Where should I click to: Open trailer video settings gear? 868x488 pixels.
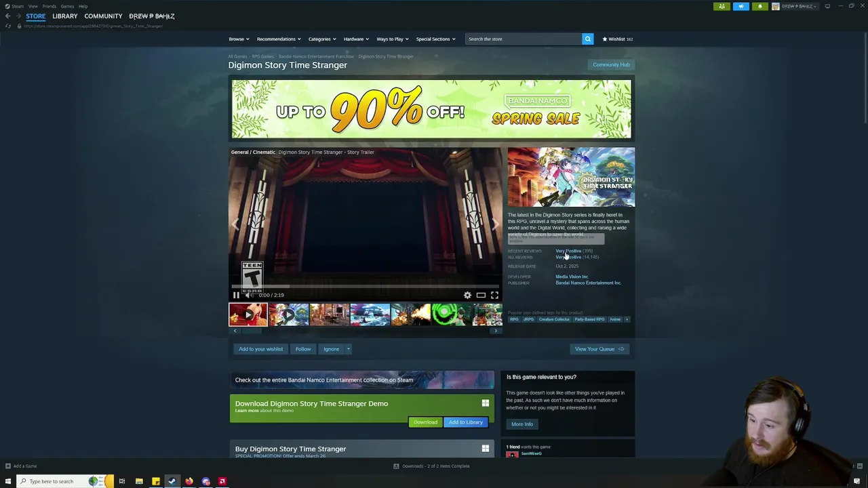pyautogui.click(x=467, y=295)
